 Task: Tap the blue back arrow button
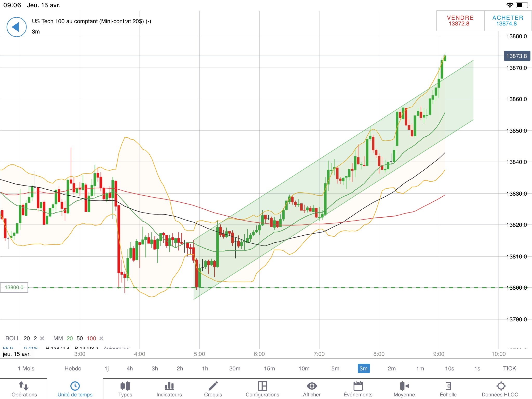(16, 27)
